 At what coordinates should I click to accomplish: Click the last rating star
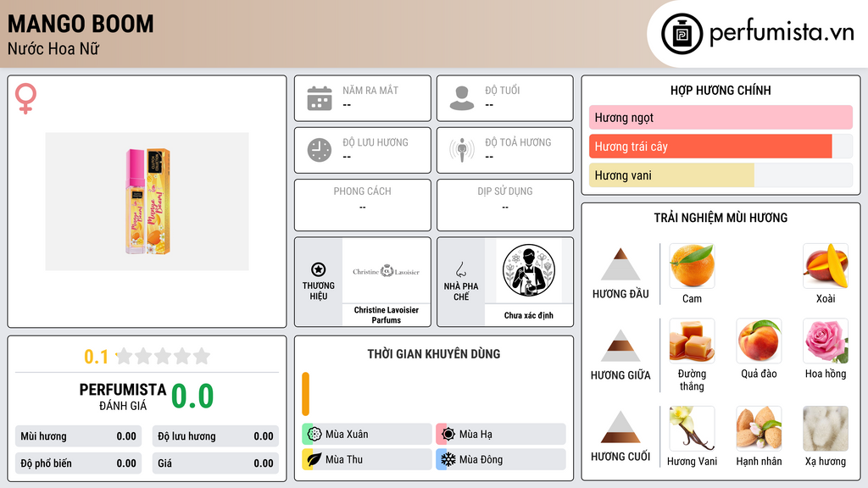tap(202, 356)
